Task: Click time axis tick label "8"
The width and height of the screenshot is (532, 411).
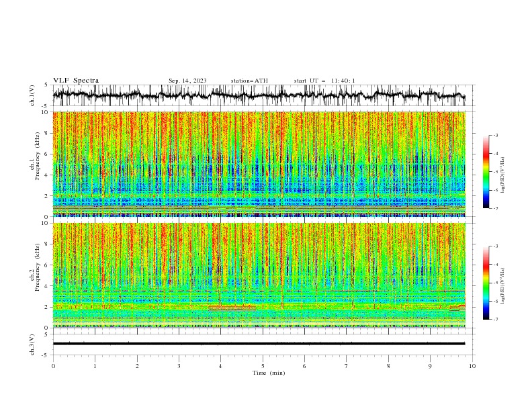Action: coord(388,366)
